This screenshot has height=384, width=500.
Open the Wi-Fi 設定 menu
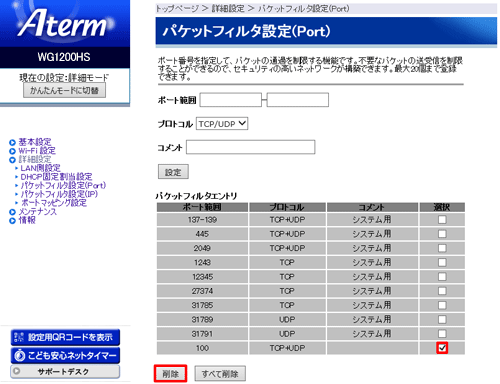[37, 151]
